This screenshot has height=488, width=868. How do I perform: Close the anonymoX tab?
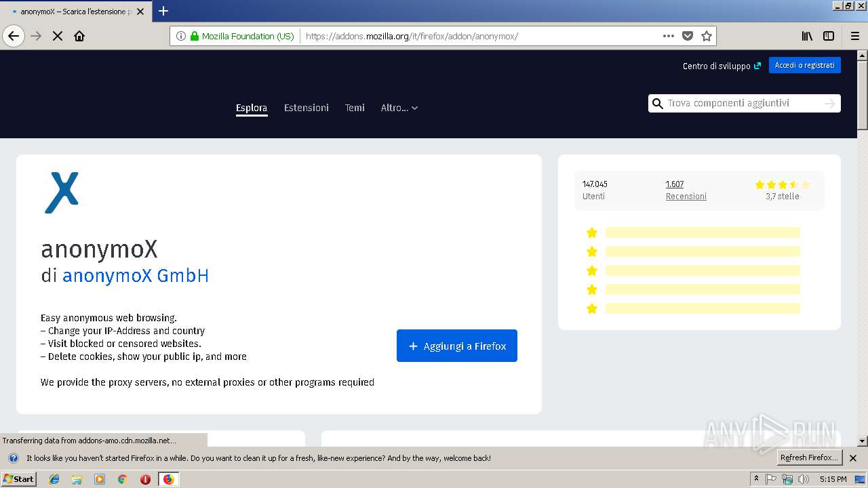140,12
